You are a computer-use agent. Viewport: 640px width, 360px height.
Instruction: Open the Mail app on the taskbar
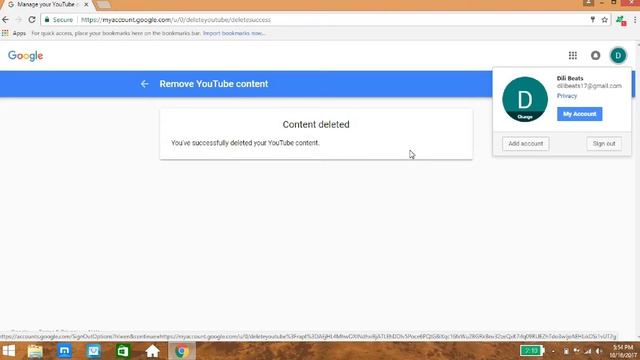[x=94, y=351]
